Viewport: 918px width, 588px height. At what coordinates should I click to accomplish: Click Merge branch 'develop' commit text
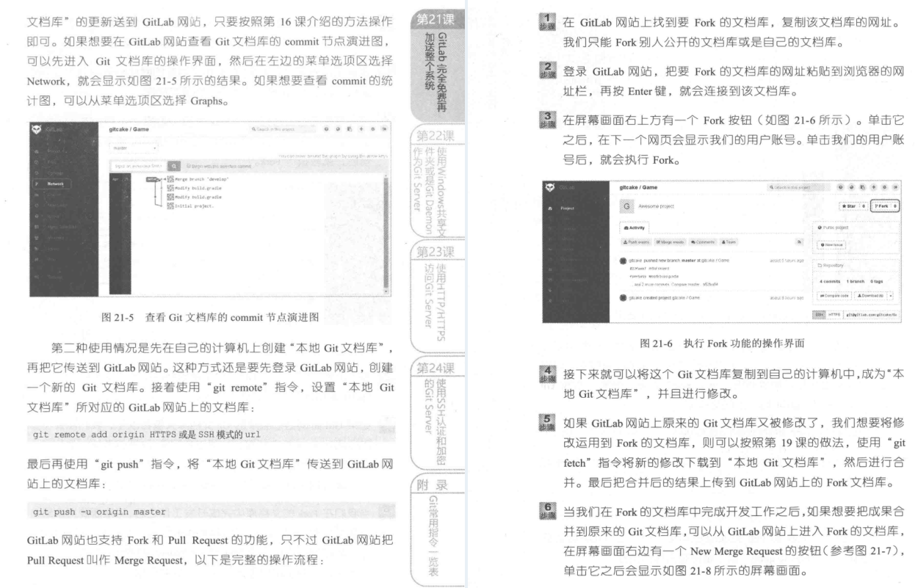[x=203, y=179]
